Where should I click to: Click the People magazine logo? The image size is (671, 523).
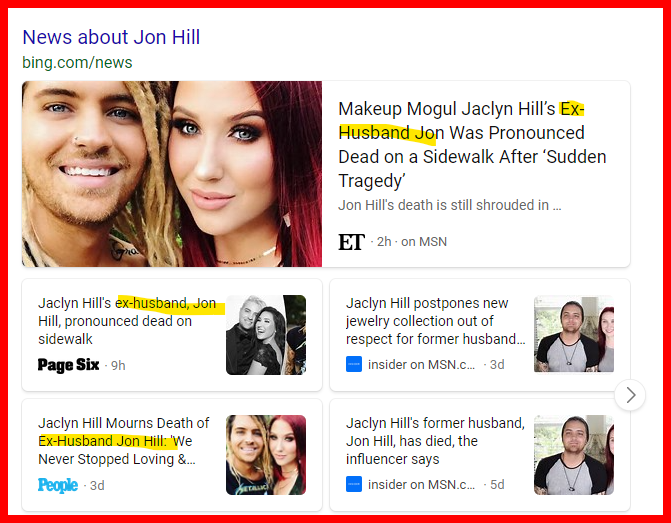click(58, 485)
